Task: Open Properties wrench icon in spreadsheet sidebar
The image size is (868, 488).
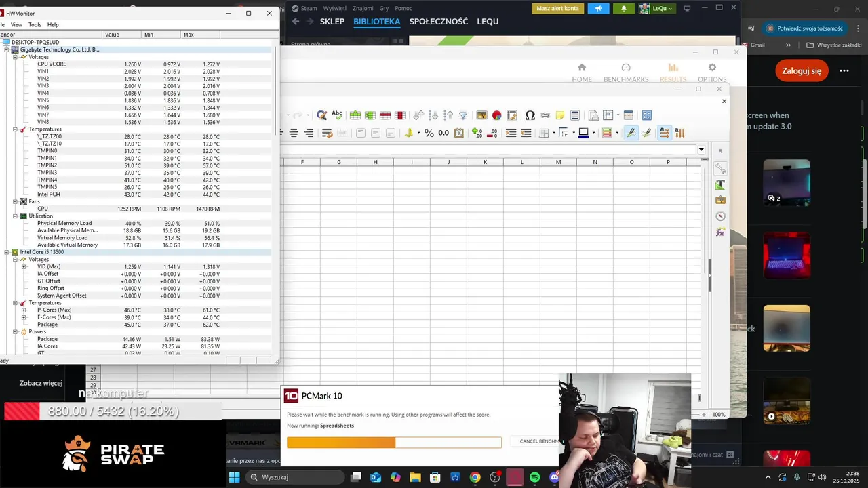Action: click(720, 169)
